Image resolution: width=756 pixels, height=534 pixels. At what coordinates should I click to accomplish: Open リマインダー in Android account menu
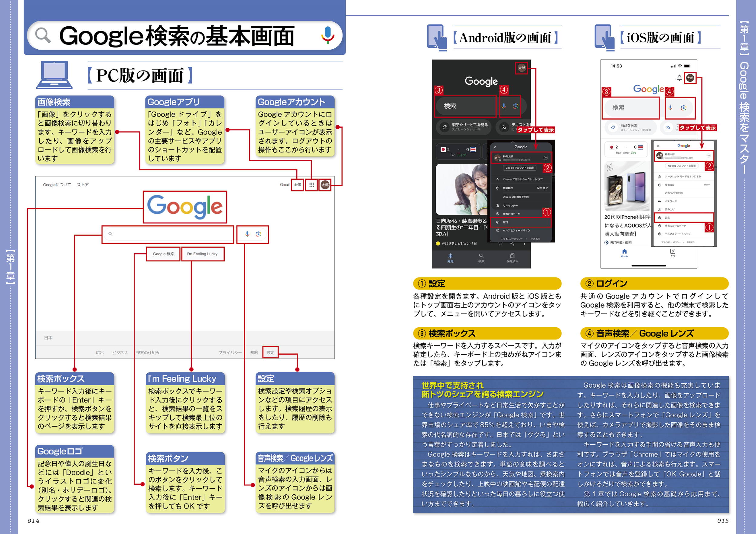[520, 205]
